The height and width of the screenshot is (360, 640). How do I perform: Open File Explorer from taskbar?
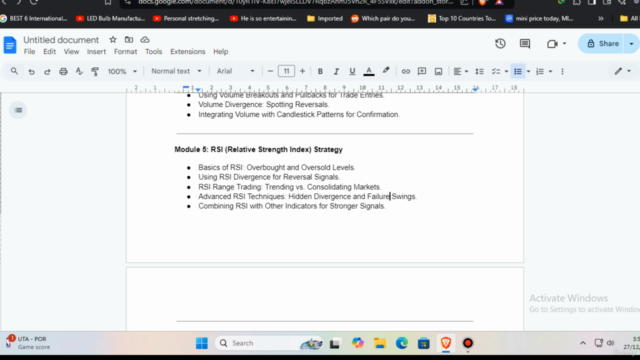click(x=380, y=343)
